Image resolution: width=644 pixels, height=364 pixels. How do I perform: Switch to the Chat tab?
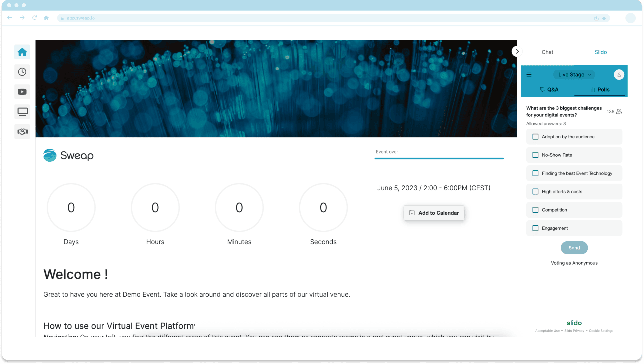[x=547, y=52]
